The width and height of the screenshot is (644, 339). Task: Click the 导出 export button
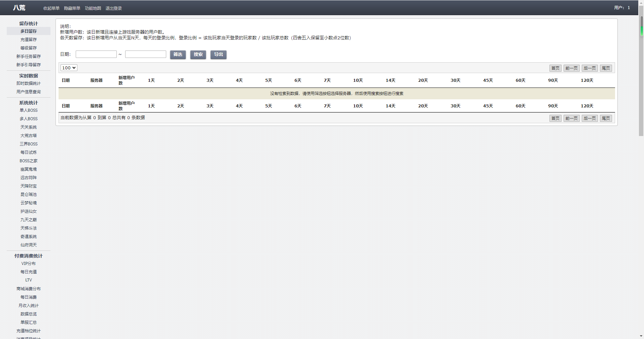(218, 55)
